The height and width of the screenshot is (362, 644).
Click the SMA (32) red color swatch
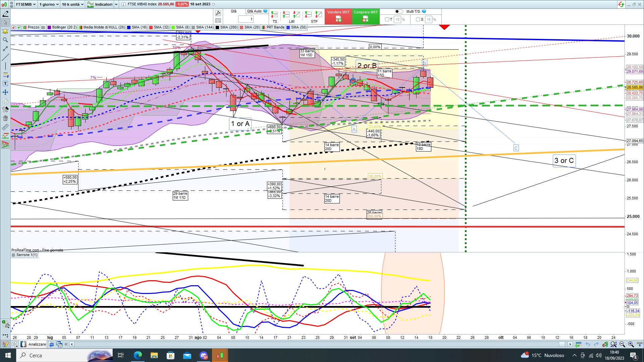pos(151,27)
